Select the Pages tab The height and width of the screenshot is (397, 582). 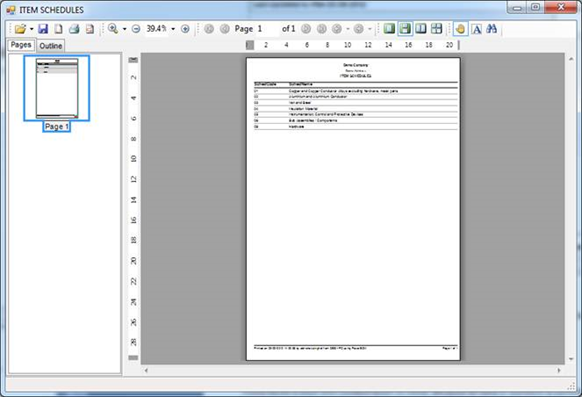(x=21, y=45)
